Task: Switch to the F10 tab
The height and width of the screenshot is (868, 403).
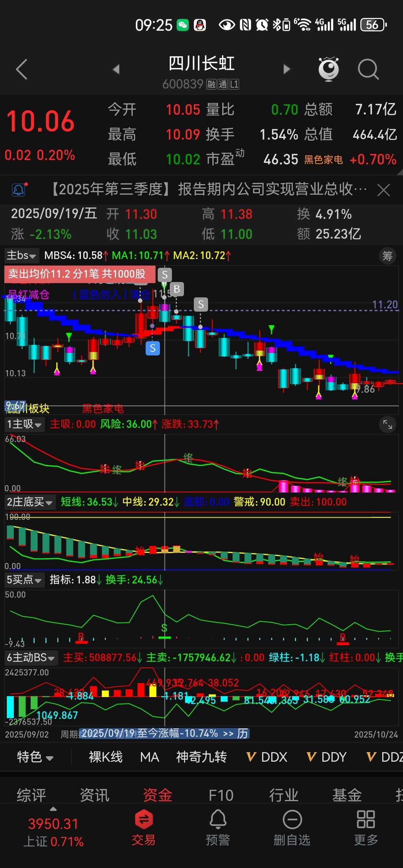Action: click(x=221, y=795)
